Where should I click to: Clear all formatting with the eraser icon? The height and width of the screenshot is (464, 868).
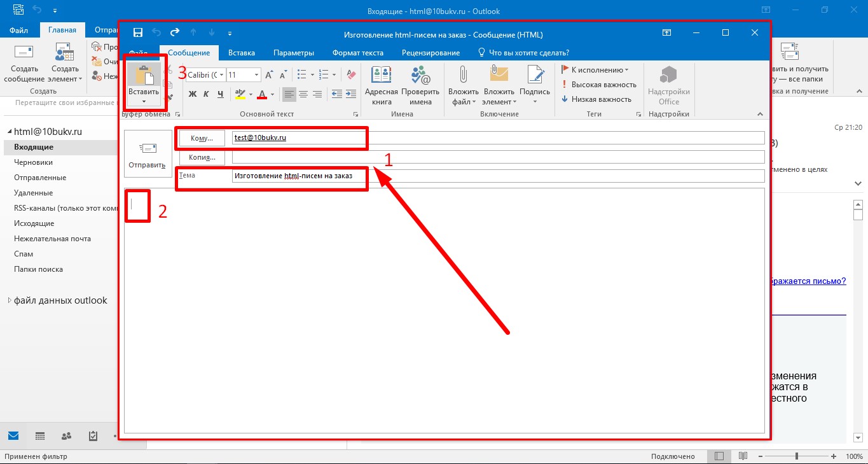coord(352,74)
